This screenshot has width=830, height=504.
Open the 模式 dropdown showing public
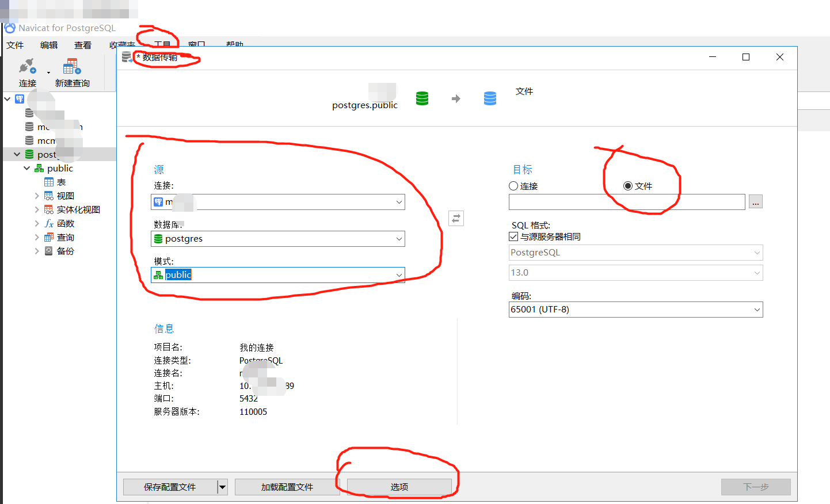399,275
